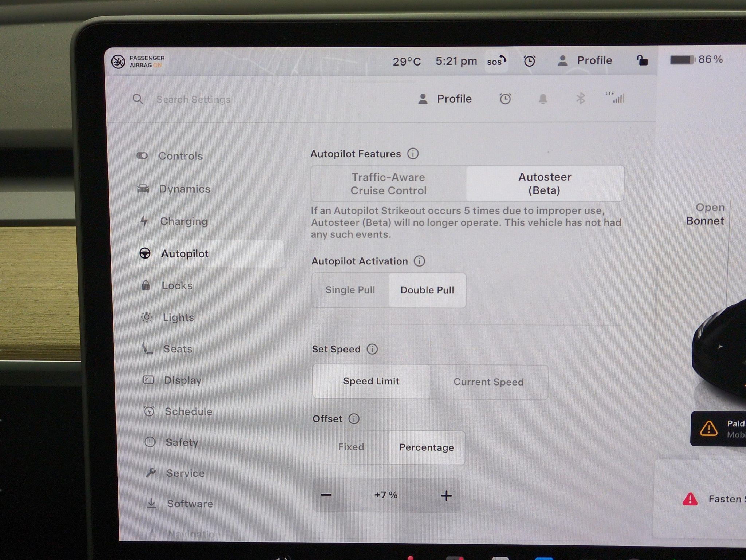Focus the Search Settings field
The image size is (746, 560).
(x=193, y=99)
